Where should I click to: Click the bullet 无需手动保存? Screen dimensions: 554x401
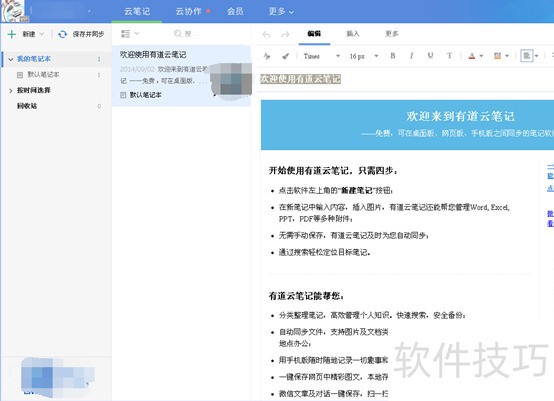pyautogui.click(x=354, y=236)
